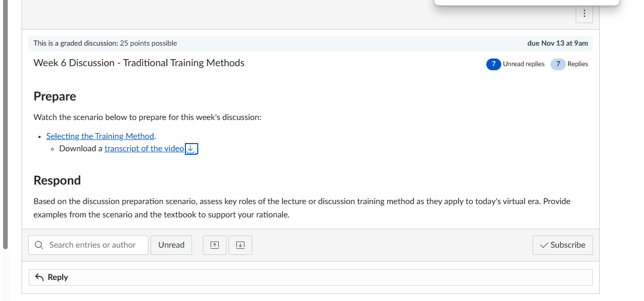The height and width of the screenshot is (301, 644).
Task: Subscribe to this discussion
Action: 562,245
